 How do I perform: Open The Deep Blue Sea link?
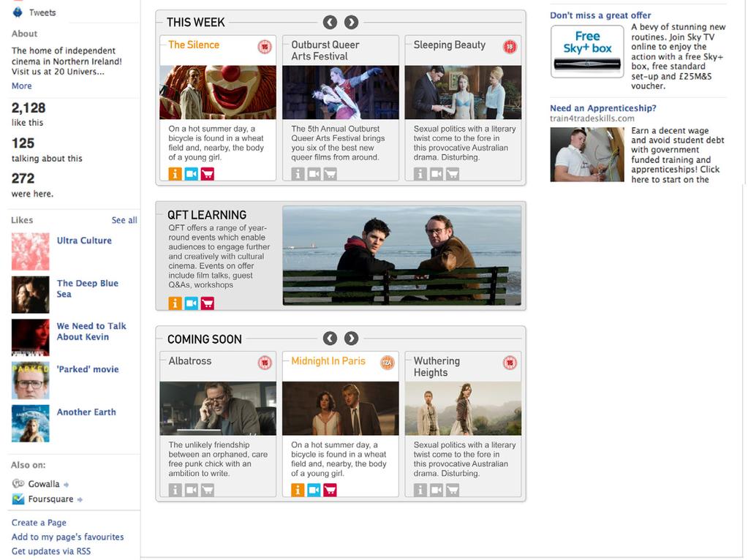(x=87, y=289)
